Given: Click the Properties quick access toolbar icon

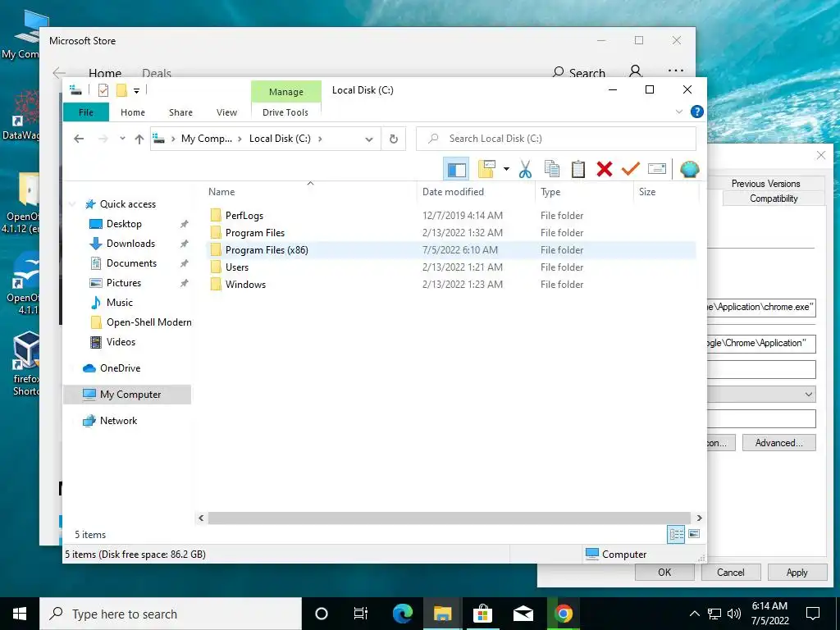Looking at the screenshot, I should 103,90.
